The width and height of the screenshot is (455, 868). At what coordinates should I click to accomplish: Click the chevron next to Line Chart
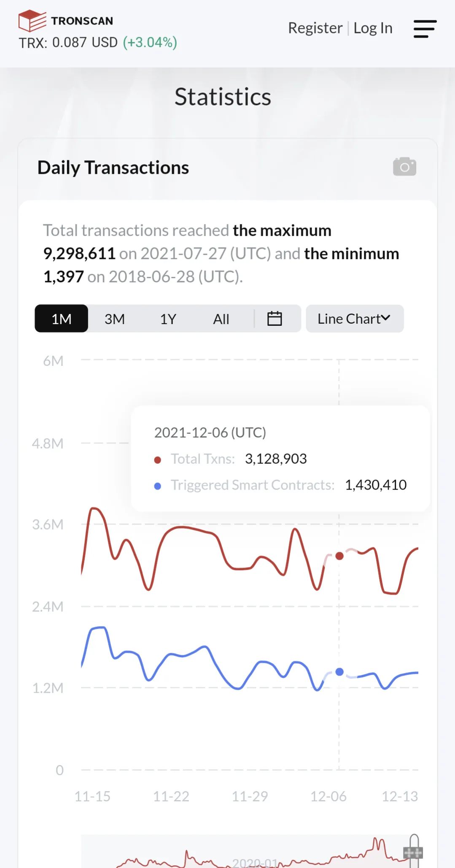386,319
